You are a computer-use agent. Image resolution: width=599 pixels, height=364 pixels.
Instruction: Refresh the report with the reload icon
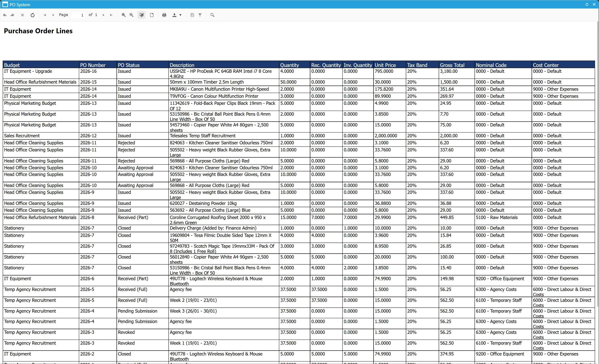click(32, 15)
